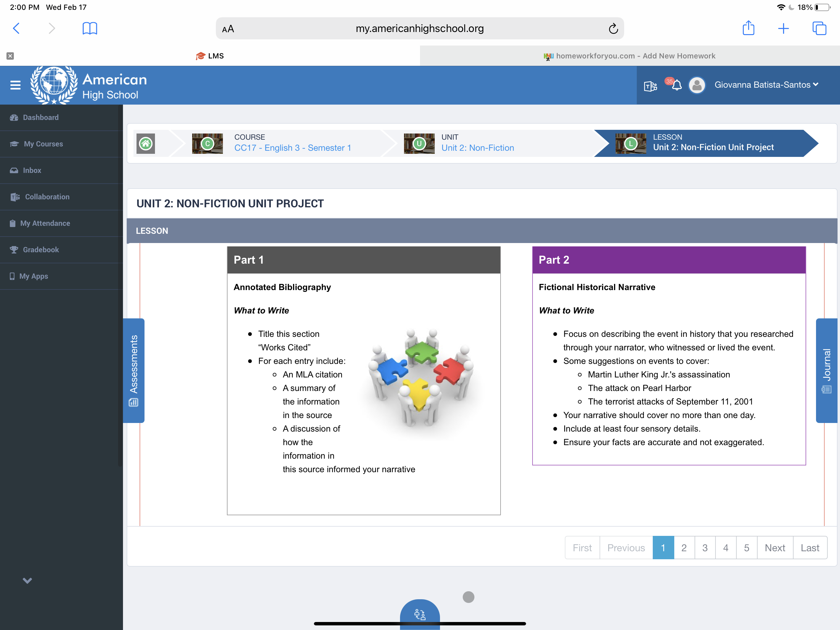
Task: Click the notifications bell icon
Action: tap(676, 85)
